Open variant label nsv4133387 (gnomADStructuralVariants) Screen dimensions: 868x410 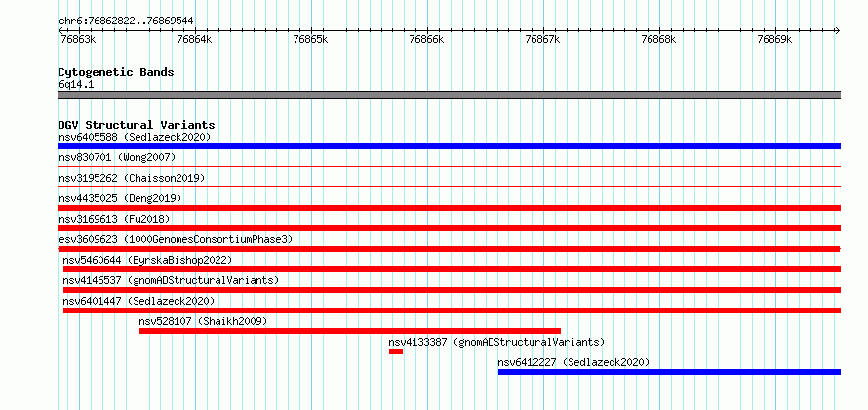[496, 342]
